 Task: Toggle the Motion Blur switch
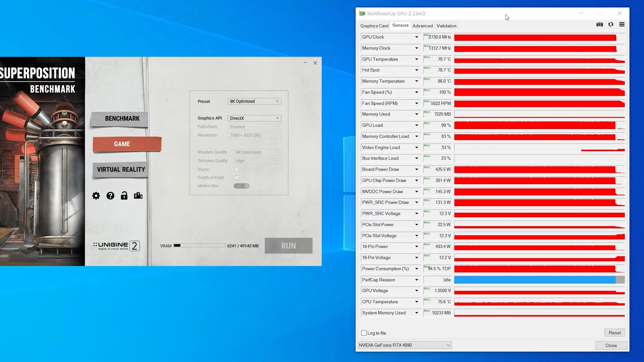(x=241, y=186)
